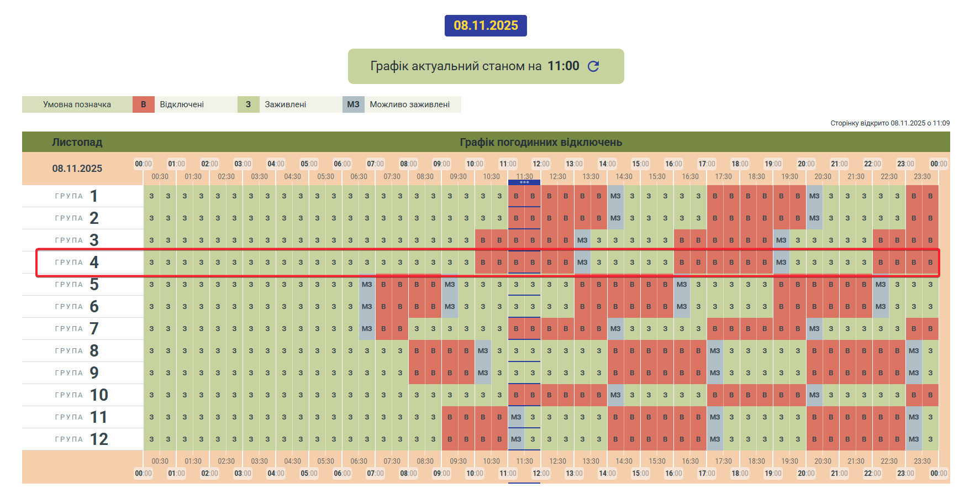Select the Група 12 row label

click(x=82, y=439)
